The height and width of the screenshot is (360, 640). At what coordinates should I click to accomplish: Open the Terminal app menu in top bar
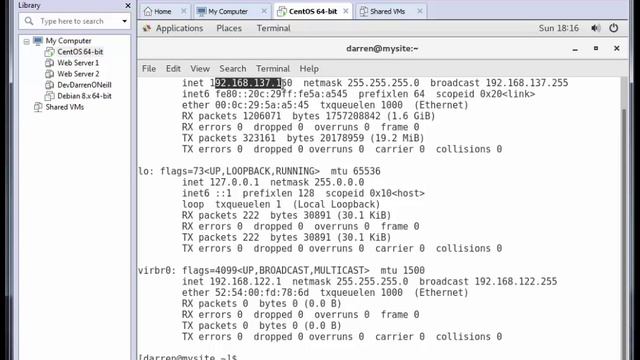point(273,28)
